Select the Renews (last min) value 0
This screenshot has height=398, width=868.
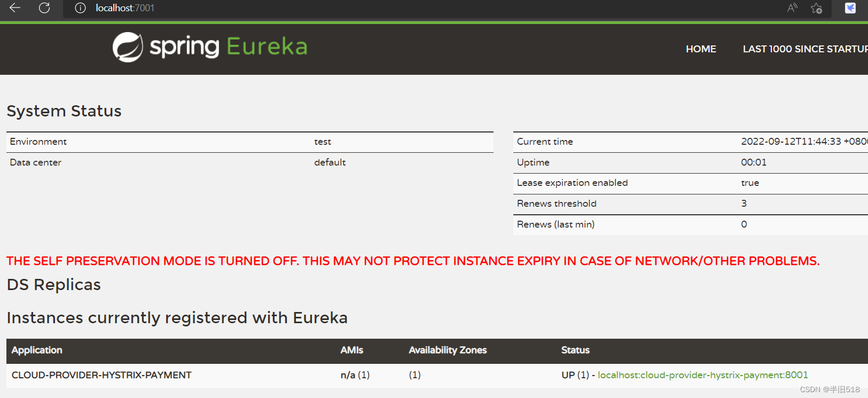coord(744,224)
